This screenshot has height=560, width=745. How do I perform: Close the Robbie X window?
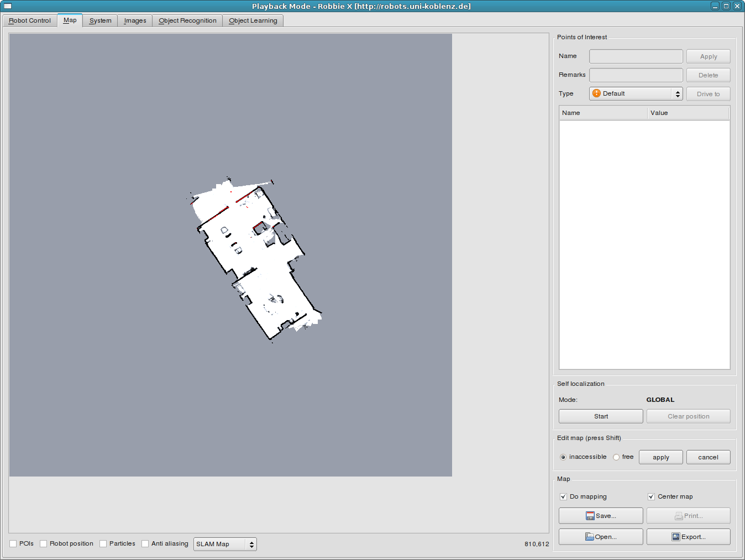tap(737, 6)
